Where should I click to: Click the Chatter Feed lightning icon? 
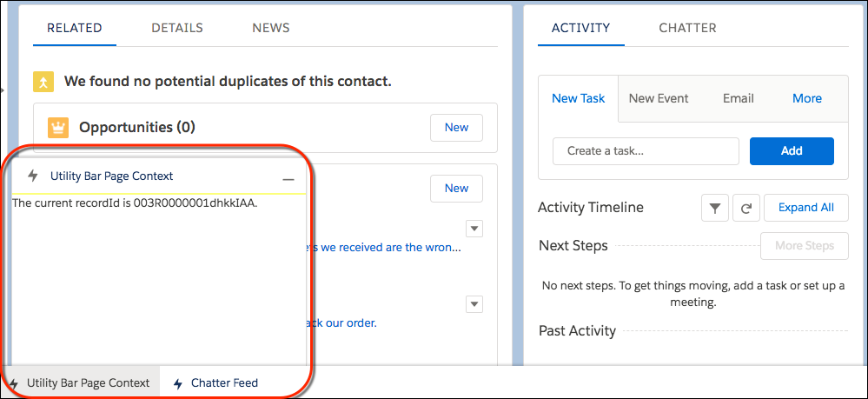coord(178,383)
